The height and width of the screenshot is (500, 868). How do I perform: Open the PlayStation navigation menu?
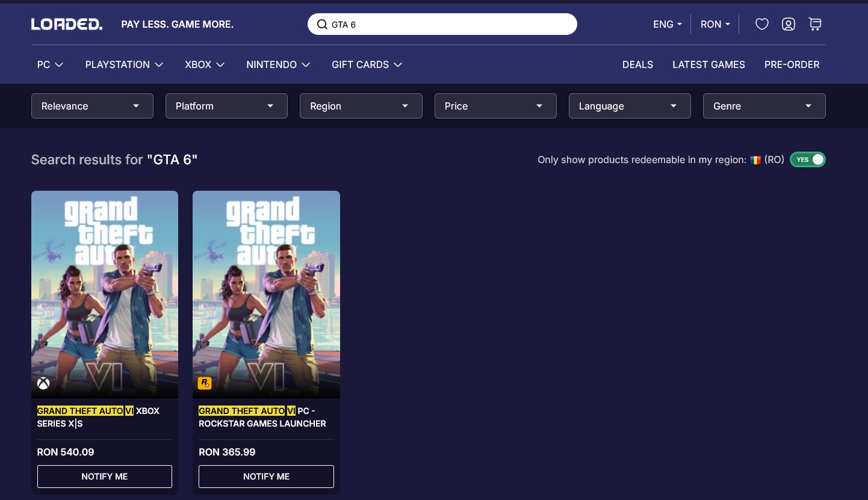pyautogui.click(x=124, y=64)
